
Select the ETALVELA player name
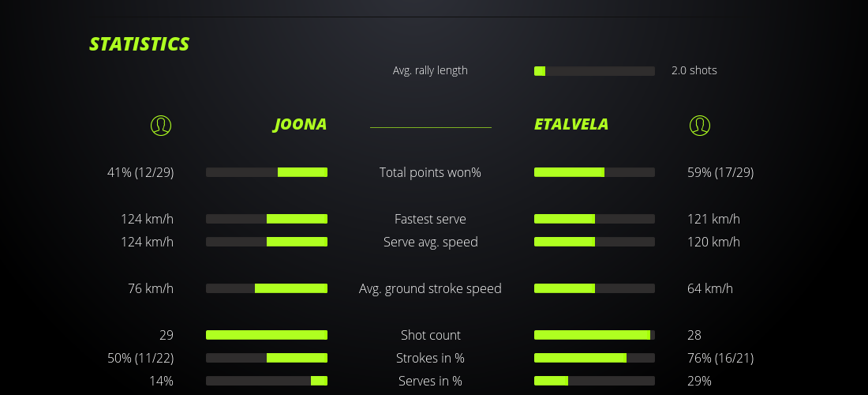[x=571, y=125]
